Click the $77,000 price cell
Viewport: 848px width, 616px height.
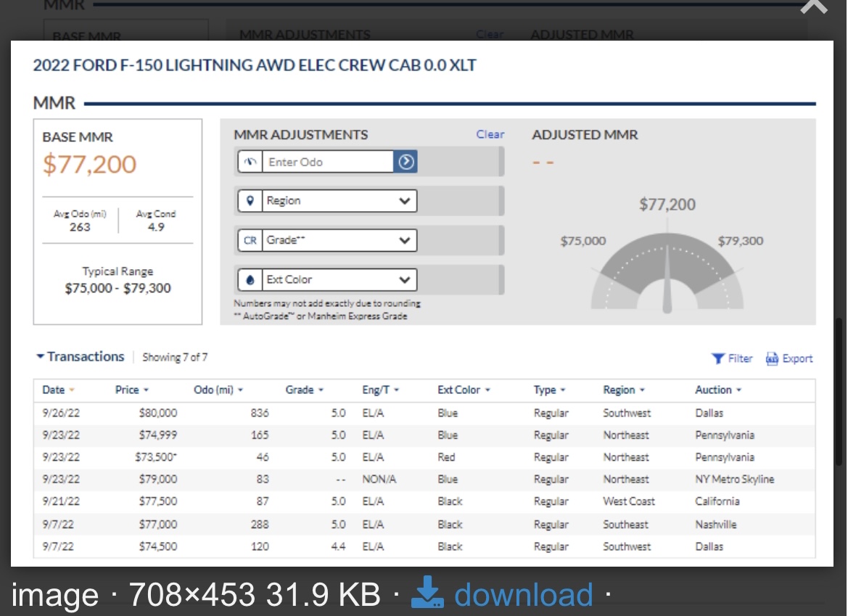click(158, 525)
